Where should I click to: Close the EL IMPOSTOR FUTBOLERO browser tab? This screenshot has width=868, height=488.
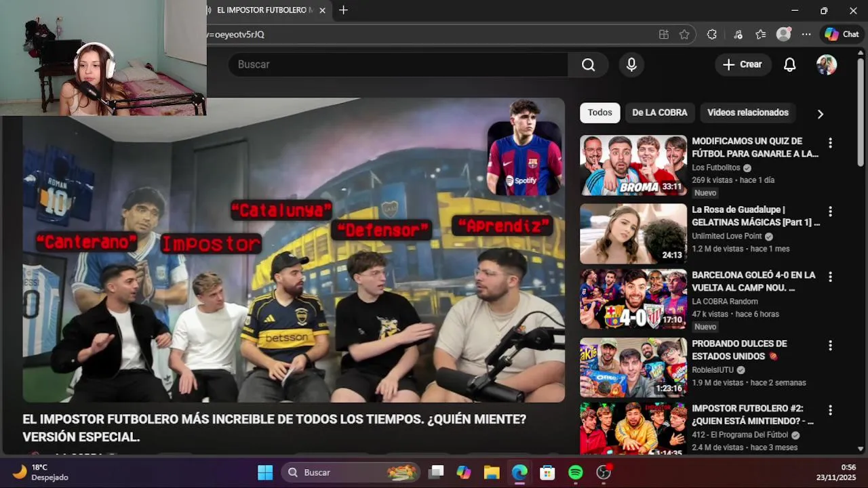pyautogui.click(x=323, y=10)
